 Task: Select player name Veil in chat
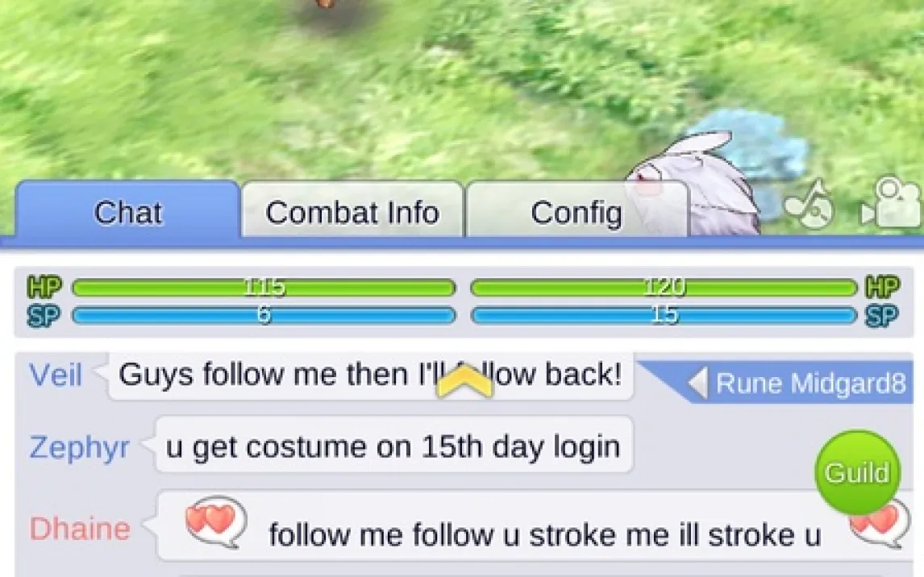56,375
